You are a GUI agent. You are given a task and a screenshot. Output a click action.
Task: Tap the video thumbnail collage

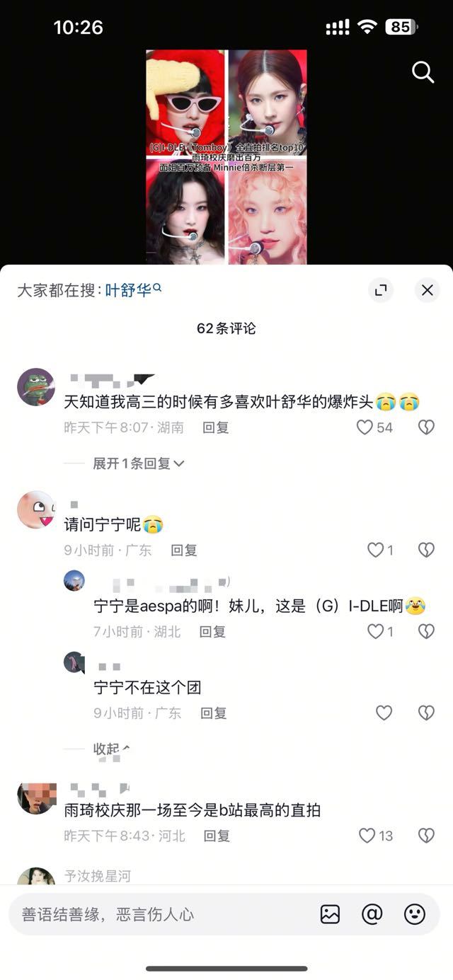(x=226, y=157)
